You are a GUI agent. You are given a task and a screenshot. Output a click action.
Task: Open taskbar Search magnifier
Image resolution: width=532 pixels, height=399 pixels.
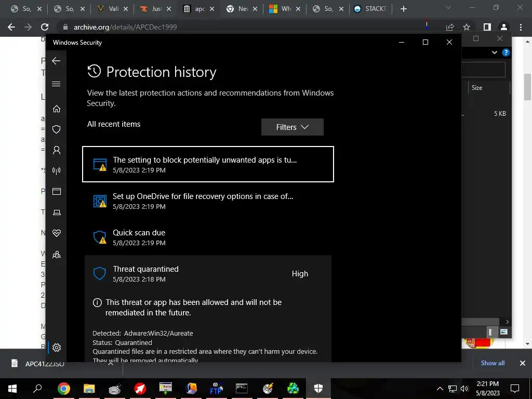(37, 389)
